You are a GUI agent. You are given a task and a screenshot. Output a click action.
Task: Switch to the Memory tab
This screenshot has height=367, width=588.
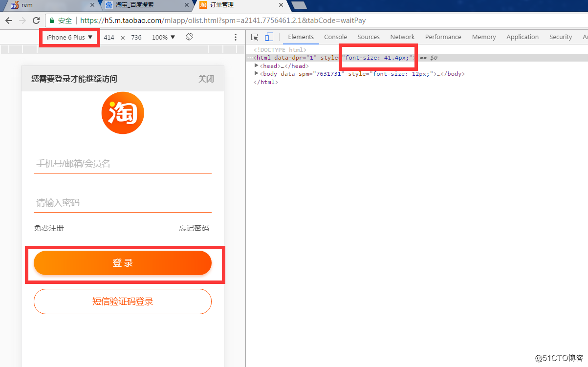coord(484,37)
